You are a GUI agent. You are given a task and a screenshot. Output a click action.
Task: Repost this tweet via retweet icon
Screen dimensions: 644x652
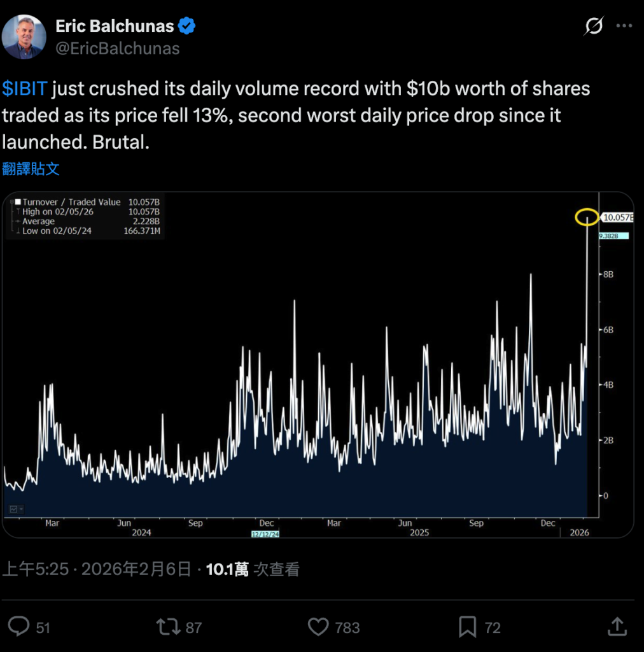[169, 627]
